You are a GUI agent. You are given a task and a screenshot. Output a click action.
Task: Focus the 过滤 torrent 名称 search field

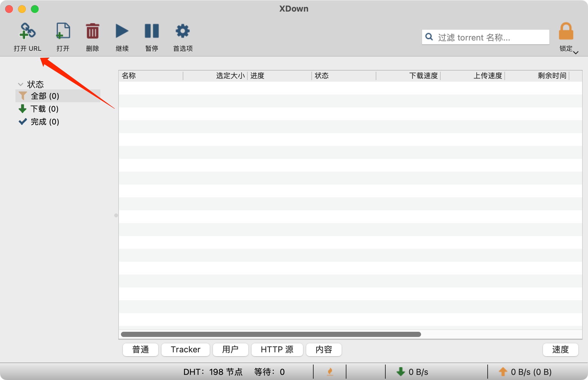point(485,37)
